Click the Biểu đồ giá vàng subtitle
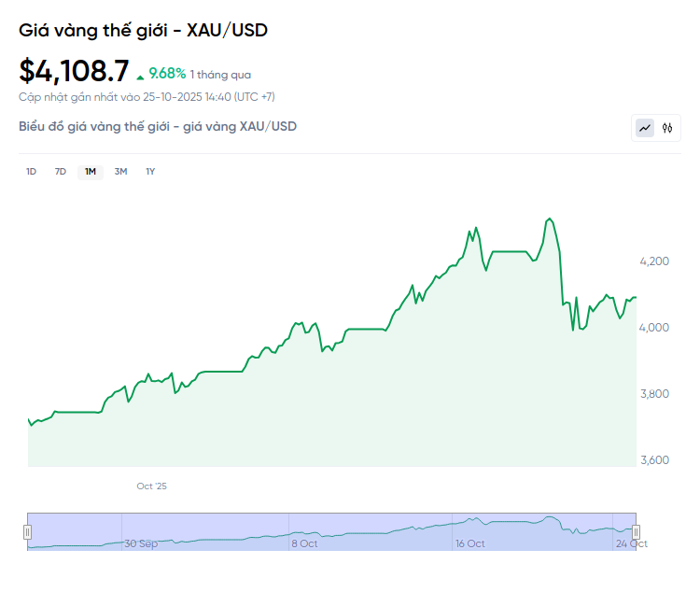This screenshot has height=592, width=700. (x=158, y=126)
